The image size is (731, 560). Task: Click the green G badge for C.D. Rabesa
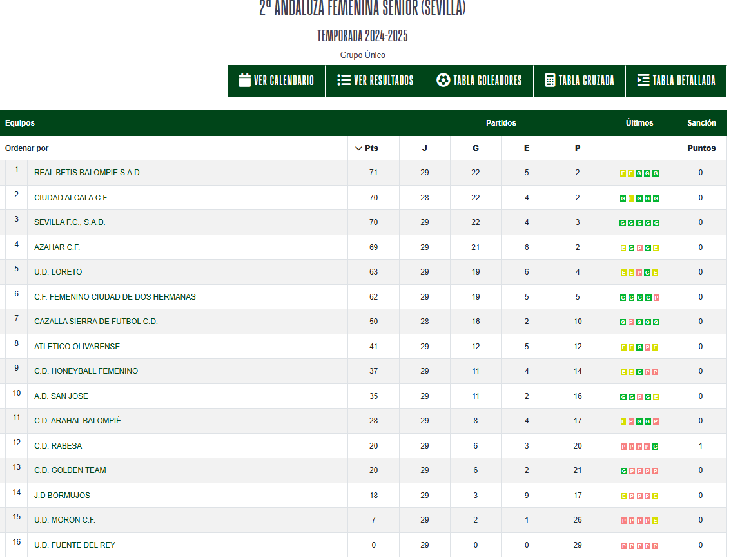coord(655,447)
